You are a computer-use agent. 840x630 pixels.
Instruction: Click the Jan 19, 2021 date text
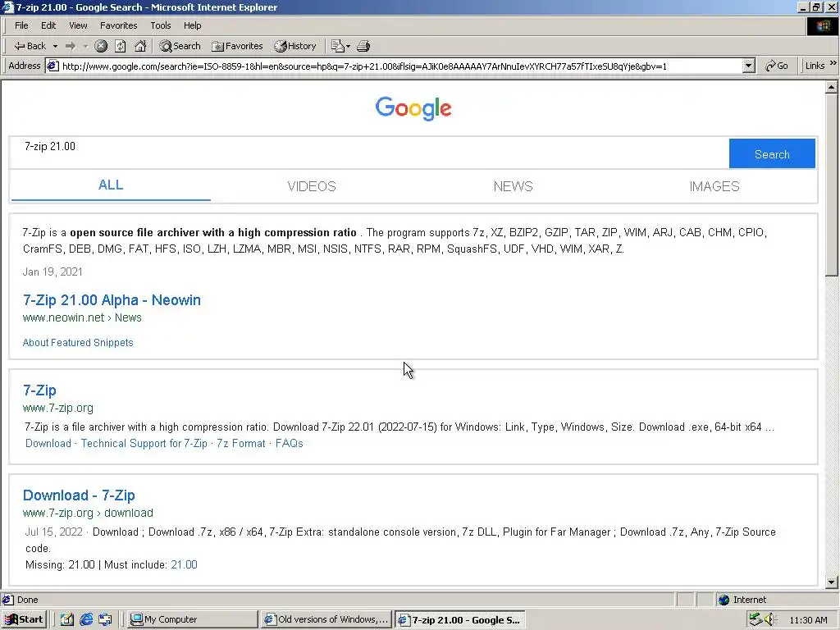coord(52,272)
